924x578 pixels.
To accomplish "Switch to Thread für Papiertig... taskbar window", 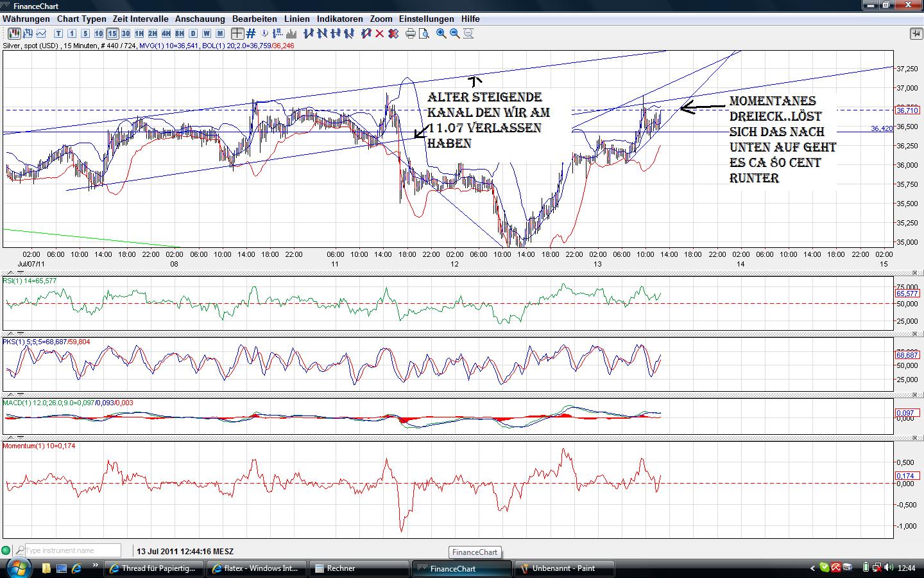I will [155, 568].
